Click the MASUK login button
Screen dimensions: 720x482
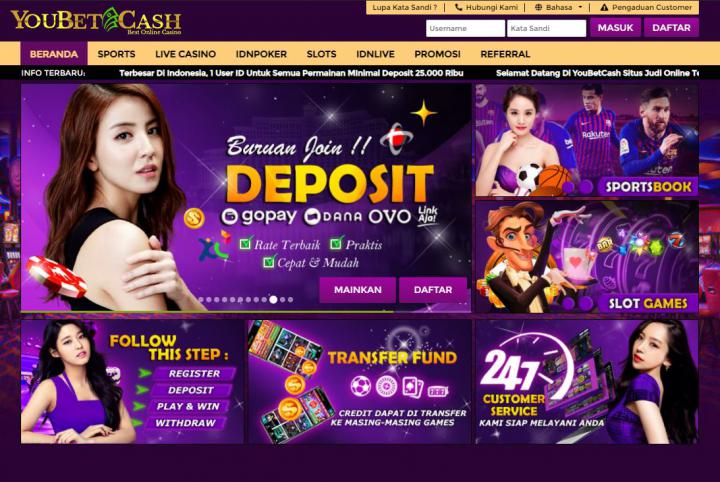tap(615, 28)
